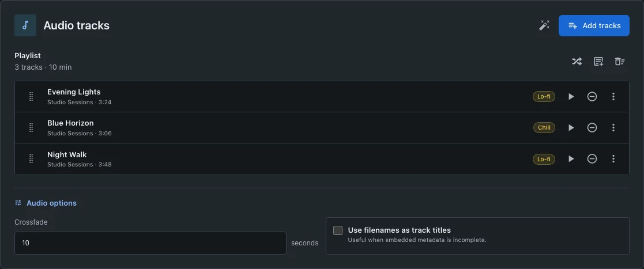
Task: Click Studio Sessions · 3:48 subtitle
Action: pyautogui.click(x=79, y=164)
